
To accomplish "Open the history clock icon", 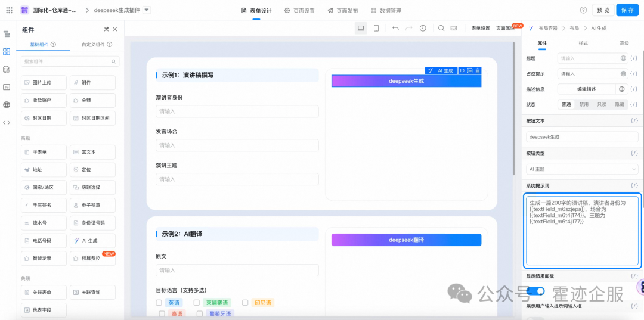I will 423,28.
